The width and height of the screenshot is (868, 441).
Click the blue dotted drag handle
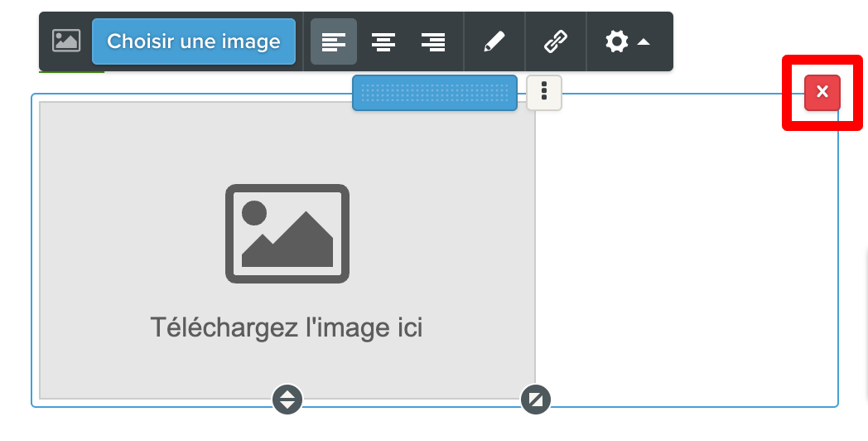pyautogui.click(x=435, y=93)
